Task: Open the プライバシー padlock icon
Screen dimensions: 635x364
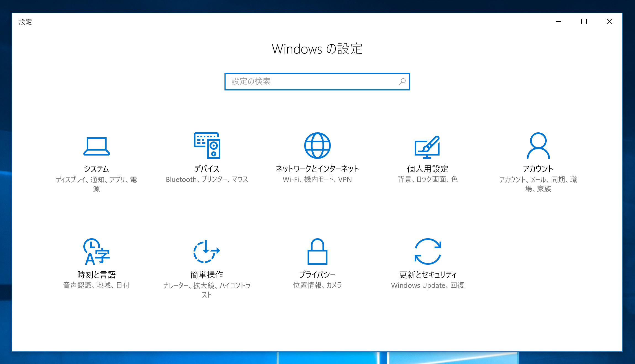Action: pyautogui.click(x=317, y=251)
